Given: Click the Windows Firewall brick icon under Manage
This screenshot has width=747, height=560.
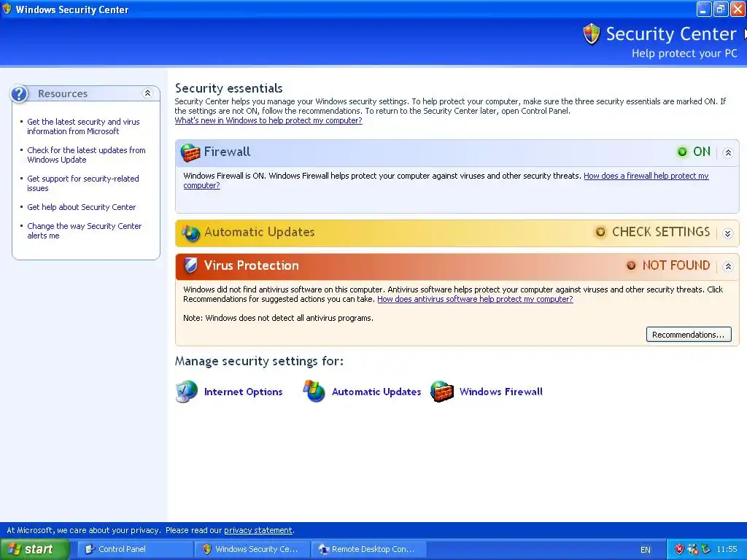Looking at the screenshot, I should (441, 392).
